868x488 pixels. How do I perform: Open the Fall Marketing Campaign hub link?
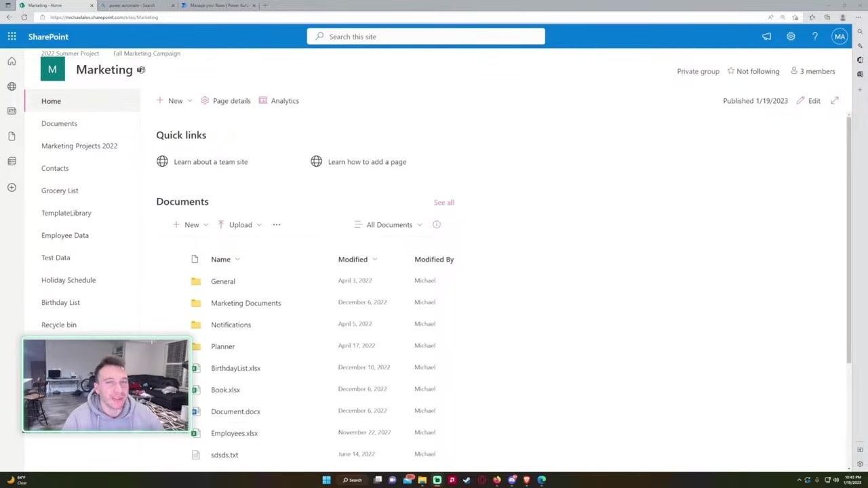tap(146, 53)
